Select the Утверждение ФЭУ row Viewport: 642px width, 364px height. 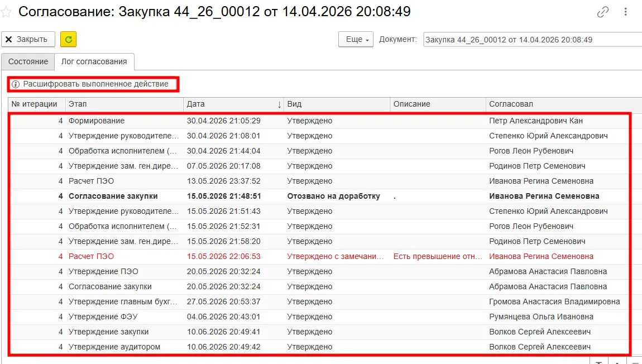[x=319, y=317]
